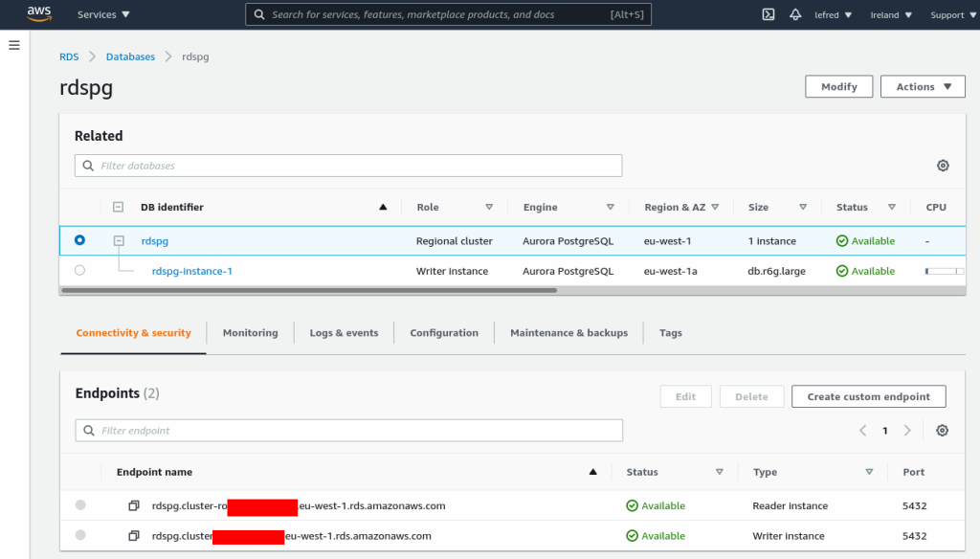Image resolution: width=980 pixels, height=559 pixels.
Task: Click the Modify button
Action: 838,86
